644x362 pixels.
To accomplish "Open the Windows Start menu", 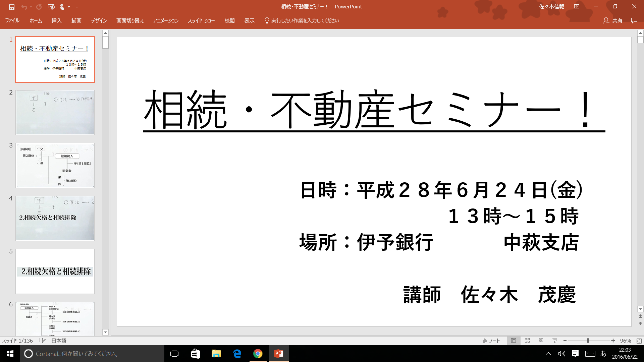I will [x=10, y=354].
